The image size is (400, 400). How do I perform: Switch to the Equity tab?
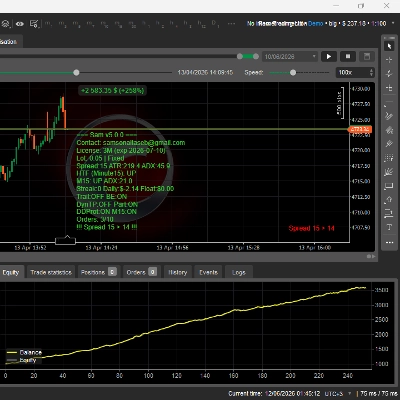coord(11,272)
